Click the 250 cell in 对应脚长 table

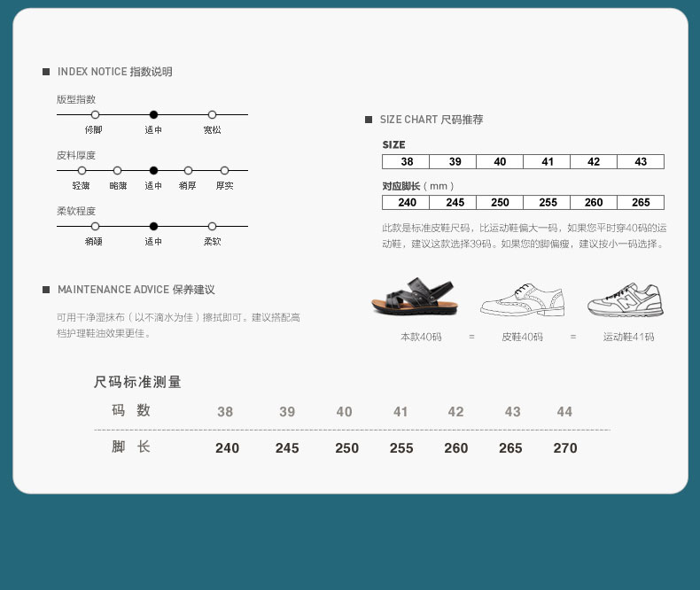pos(500,202)
